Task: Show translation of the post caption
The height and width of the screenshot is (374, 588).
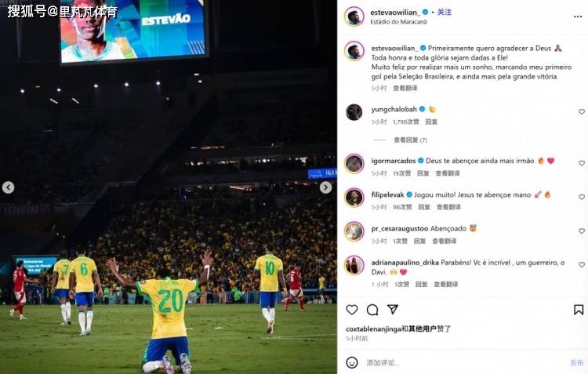Action: (x=405, y=88)
